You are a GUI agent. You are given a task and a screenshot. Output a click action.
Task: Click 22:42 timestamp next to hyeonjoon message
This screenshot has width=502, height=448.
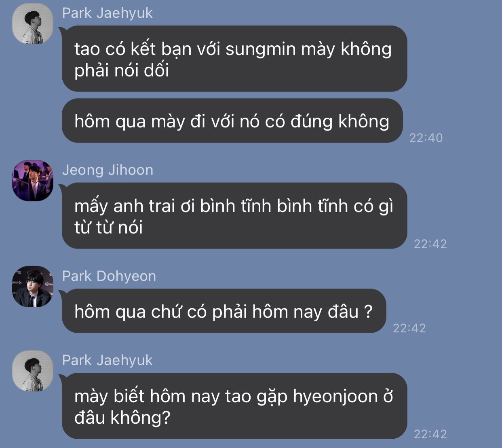click(430, 434)
